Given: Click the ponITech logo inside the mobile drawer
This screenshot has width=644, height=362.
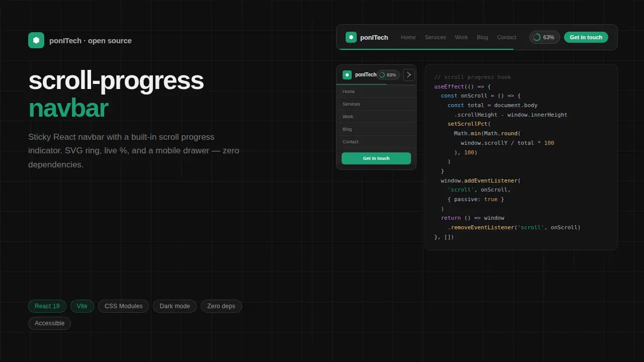Looking at the screenshot, I should coord(347,74).
